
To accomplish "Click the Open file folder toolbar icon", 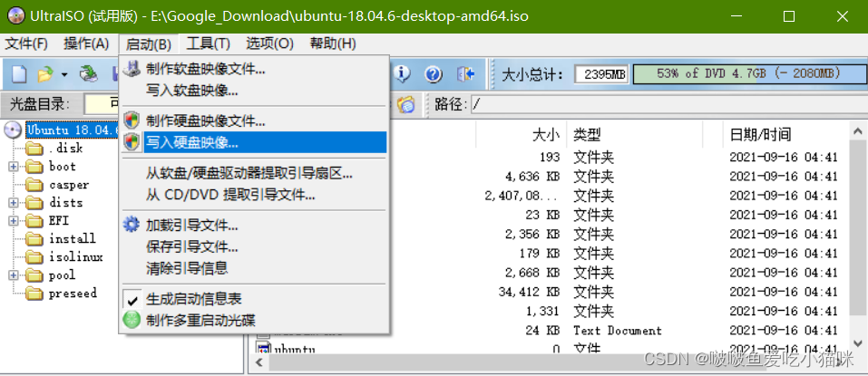I will pyautogui.click(x=45, y=73).
